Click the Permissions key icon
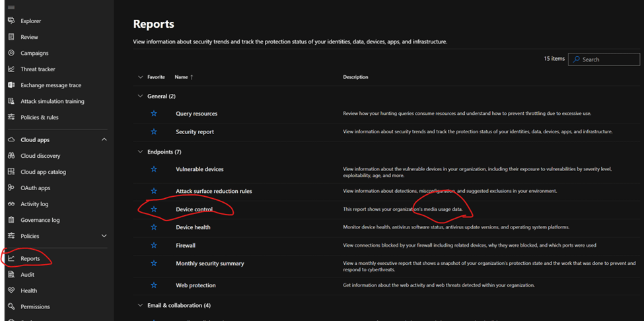 pyautogui.click(x=11, y=306)
